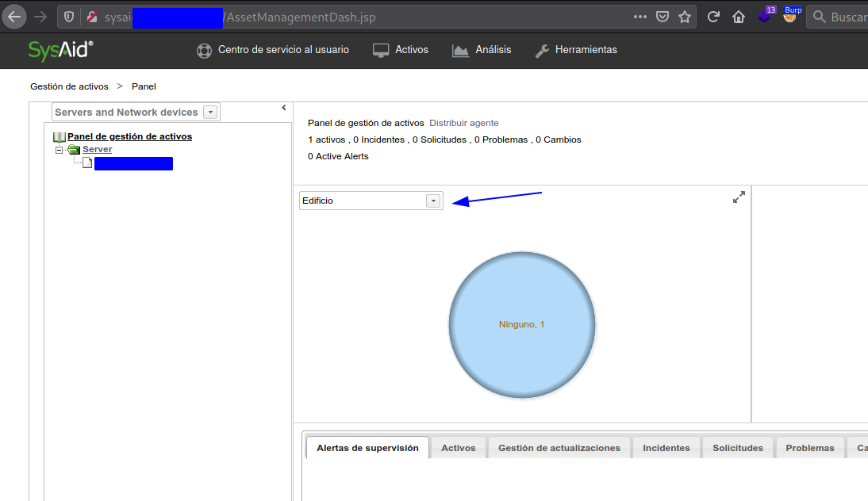Click the Distribuir agente link

coord(464,123)
